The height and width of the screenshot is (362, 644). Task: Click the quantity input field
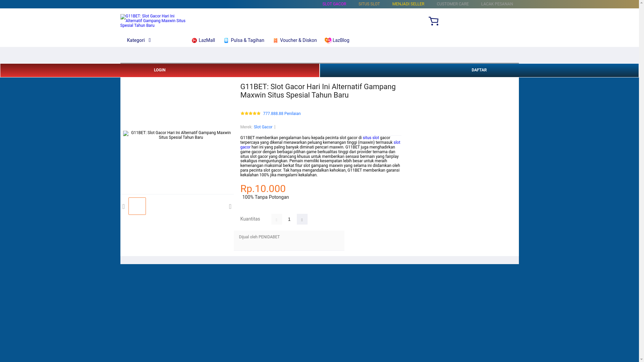pos(289,219)
